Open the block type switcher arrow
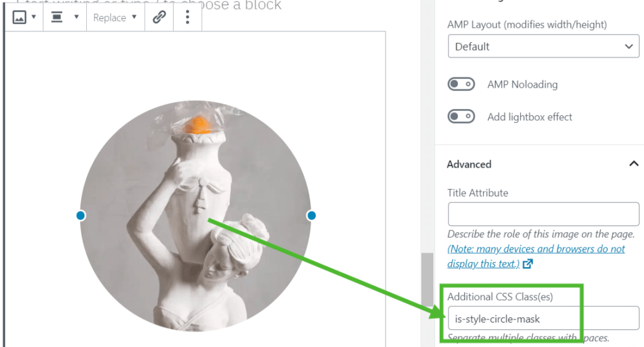Screen dimensions: 644x347 [x=34, y=17]
